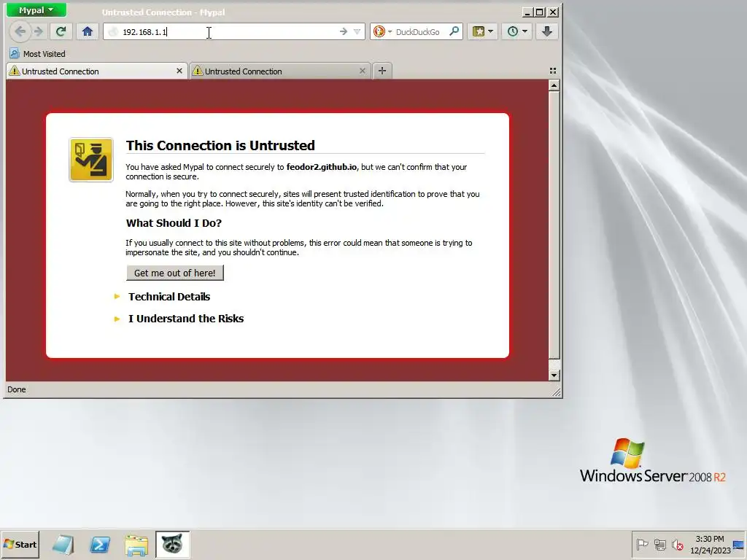The width and height of the screenshot is (747, 560).
Task: Open the address bar history dropdown
Action: [357, 32]
